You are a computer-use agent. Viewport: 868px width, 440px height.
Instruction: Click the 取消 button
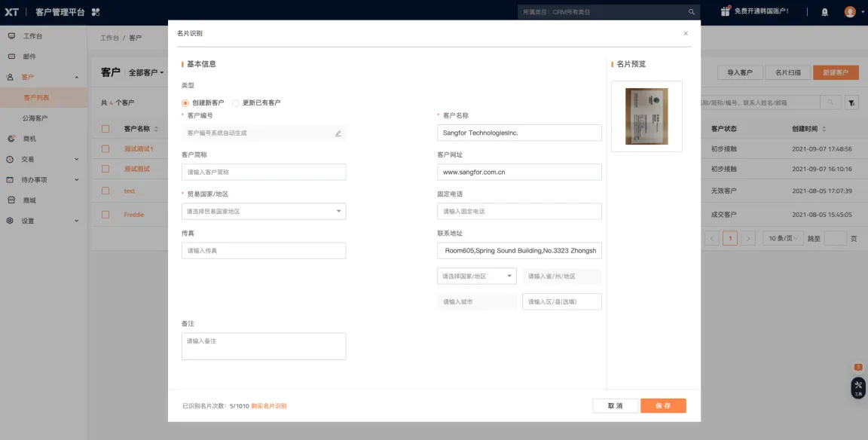coord(615,405)
